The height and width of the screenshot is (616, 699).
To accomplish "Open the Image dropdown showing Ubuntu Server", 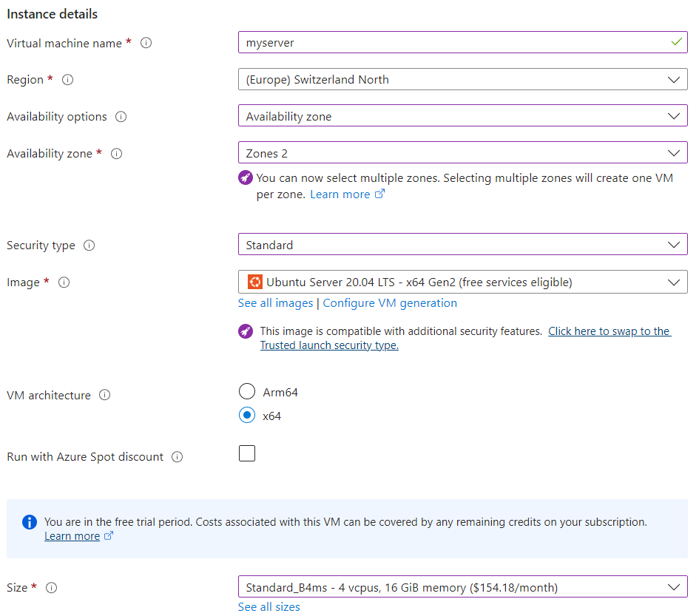I will 463,282.
